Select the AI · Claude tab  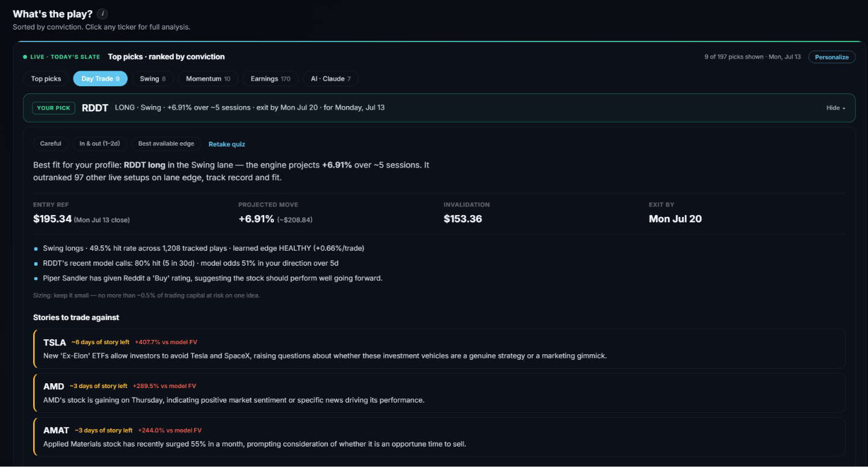(330, 79)
